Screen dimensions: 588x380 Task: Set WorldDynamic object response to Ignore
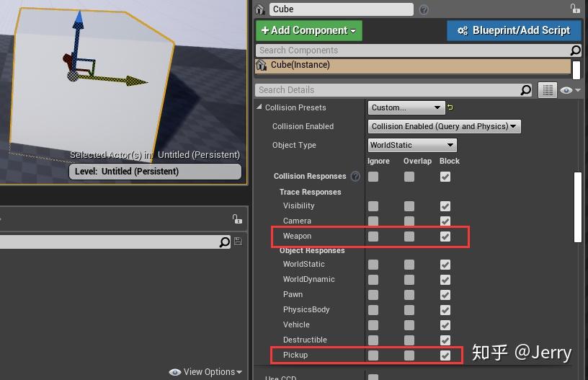tap(373, 280)
